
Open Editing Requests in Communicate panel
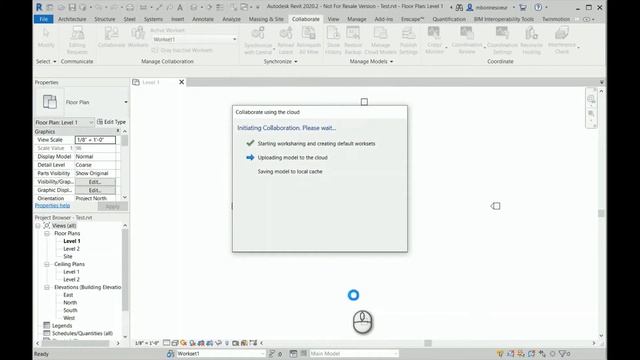pos(77,40)
